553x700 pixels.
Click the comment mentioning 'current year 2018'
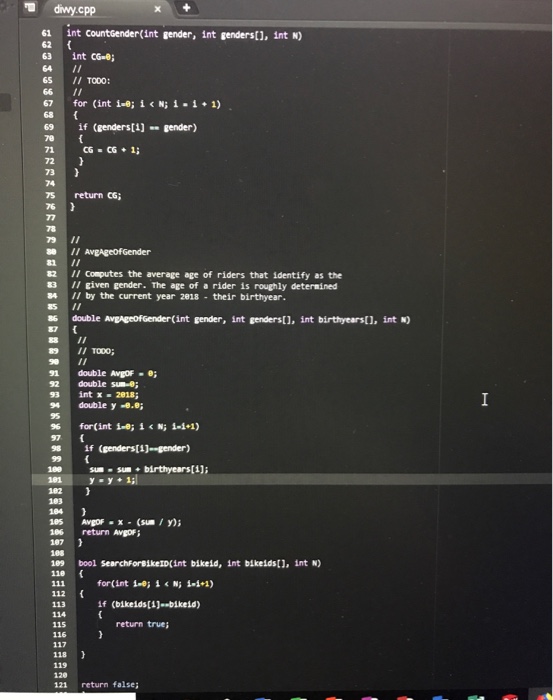coord(179,296)
